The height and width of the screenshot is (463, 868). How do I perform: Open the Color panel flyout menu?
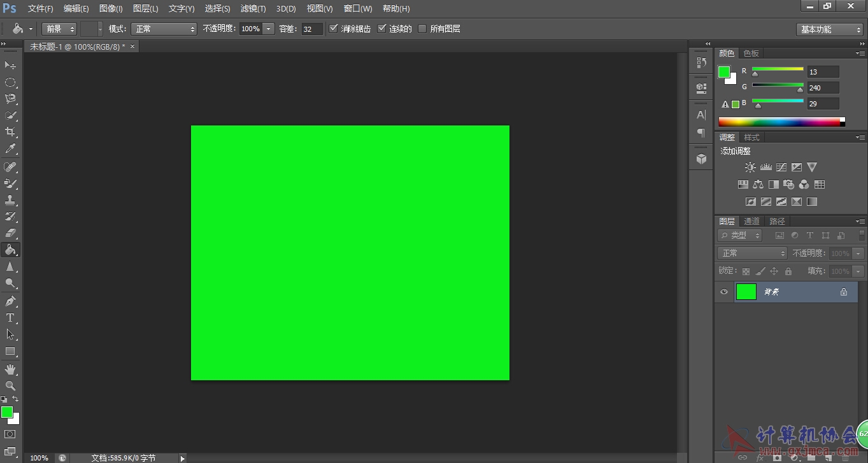pos(860,53)
